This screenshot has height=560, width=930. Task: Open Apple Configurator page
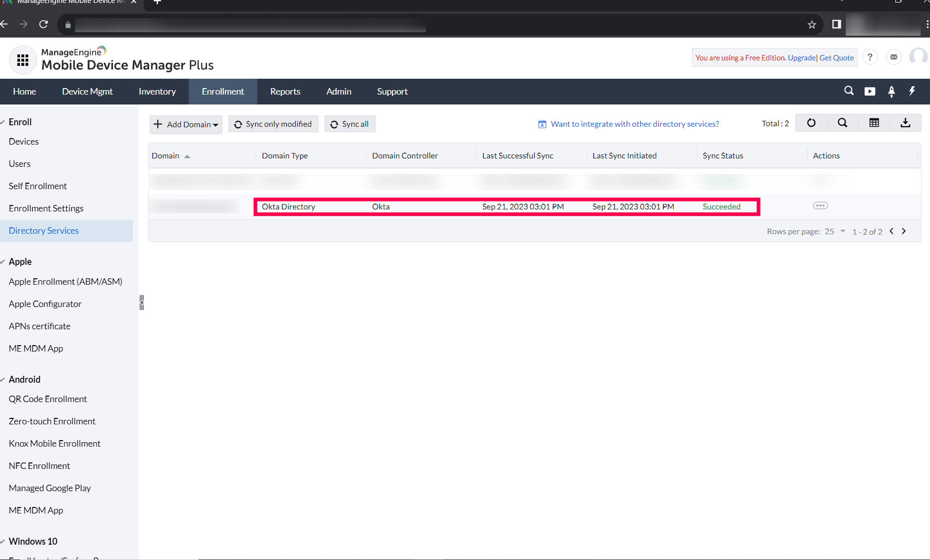pyautogui.click(x=45, y=304)
